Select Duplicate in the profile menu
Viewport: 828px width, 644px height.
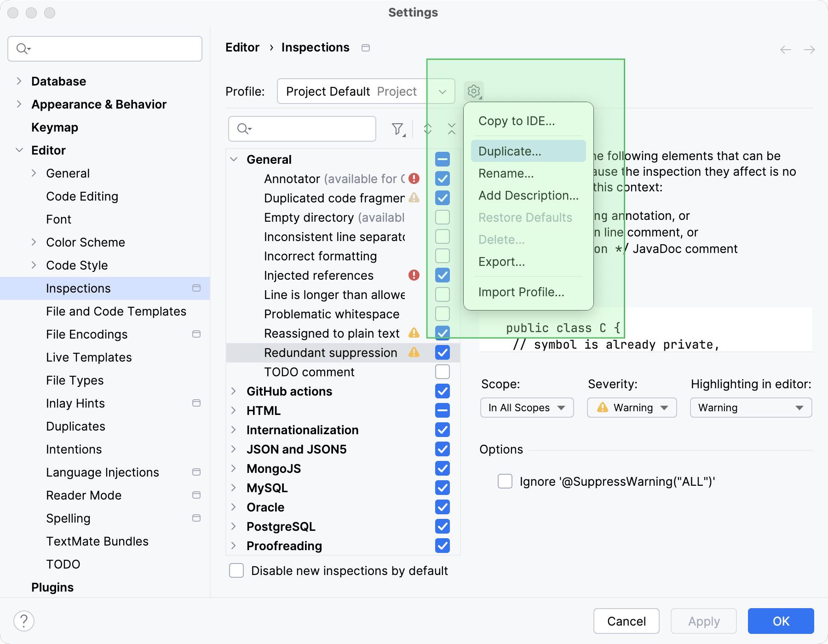click(510, 151)
